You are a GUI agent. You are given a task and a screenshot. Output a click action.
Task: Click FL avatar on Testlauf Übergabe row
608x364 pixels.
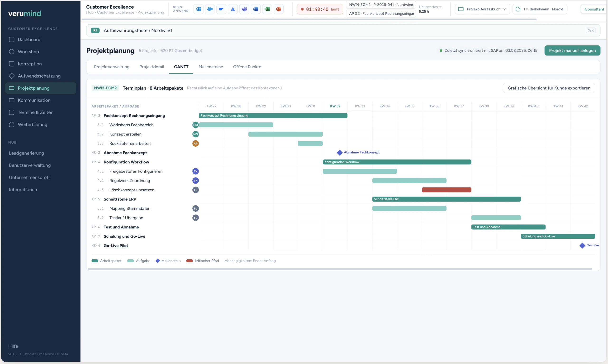tap(195, 218)
